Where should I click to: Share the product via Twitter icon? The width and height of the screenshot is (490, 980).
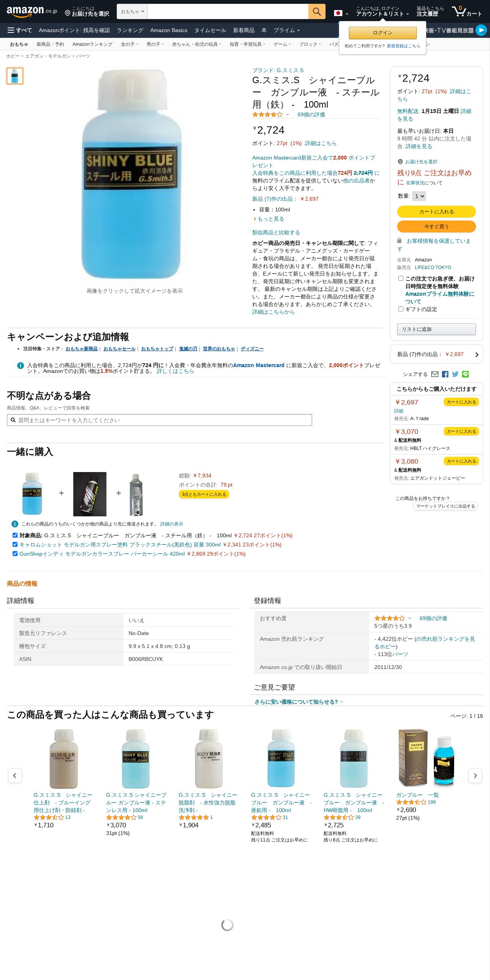(x=455, y=374)
